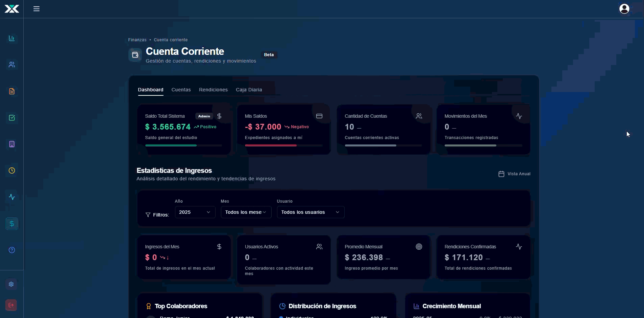Click the activity pulse icon in sidebar
The image size is (644, 318).
click(12, 197)
